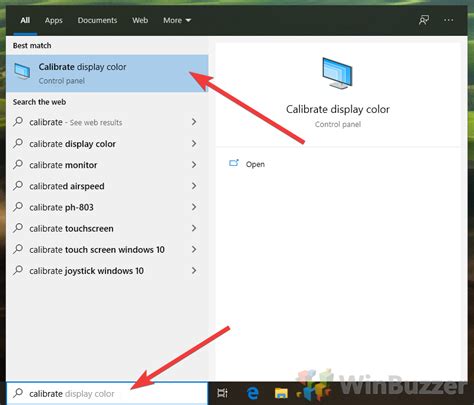Select the Web filter tab

click(140, 20)
